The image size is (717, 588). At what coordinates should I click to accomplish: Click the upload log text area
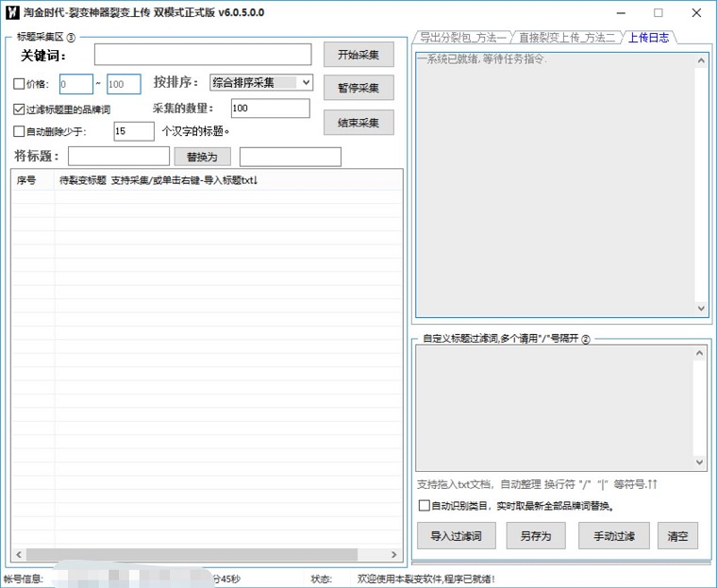pyautogui.click(x=555, y=184)
